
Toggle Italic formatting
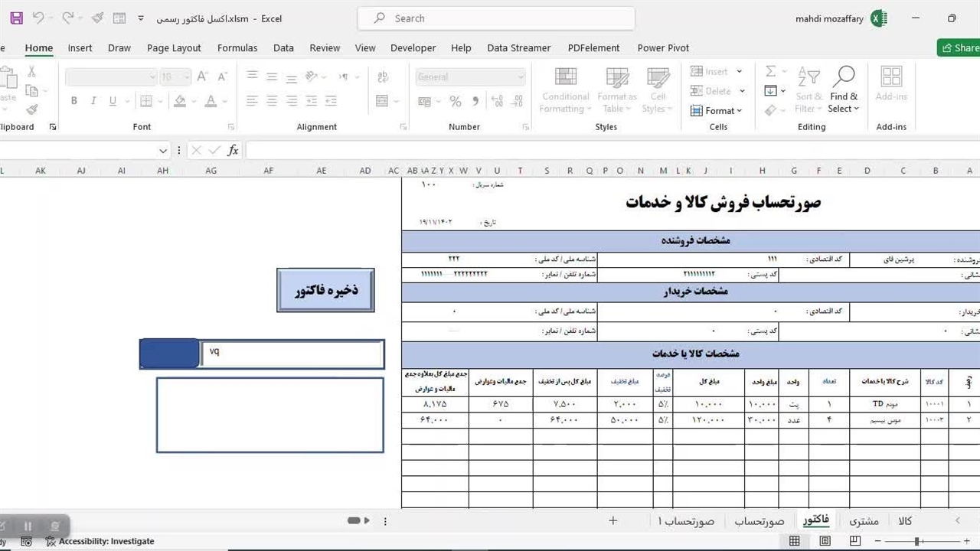pyautogui.click(x=93, y=101)
